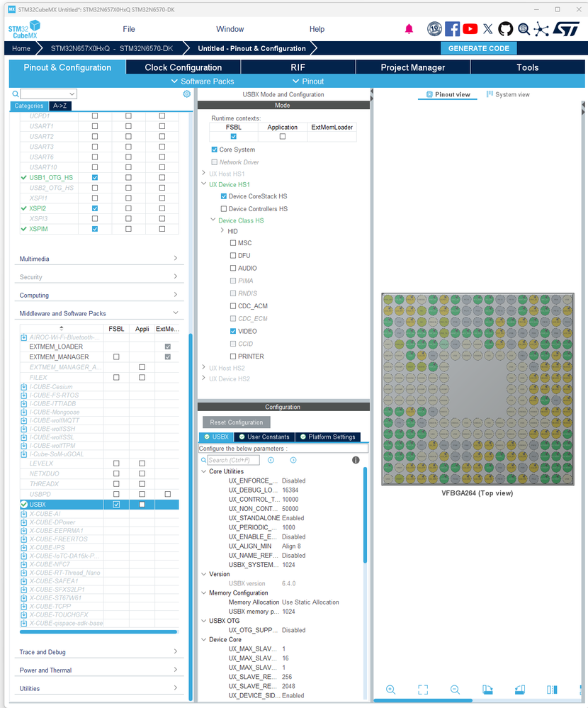
Task: Open the categories settings gear icon
Action: [x=187, y=94]
